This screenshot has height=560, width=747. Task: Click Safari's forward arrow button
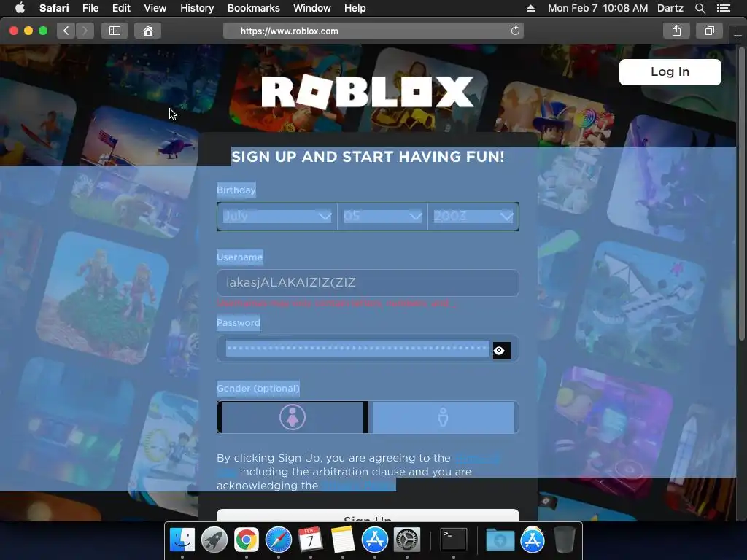click(85, 31)
